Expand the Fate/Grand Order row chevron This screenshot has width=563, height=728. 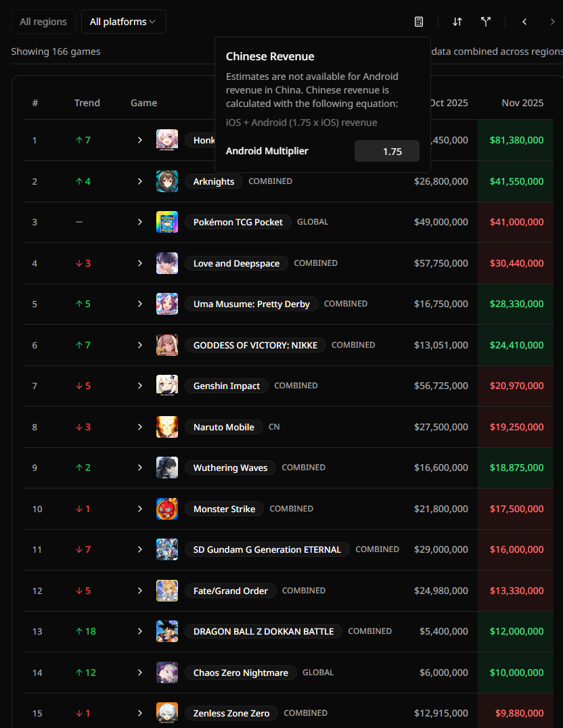[x=140, y=591]
